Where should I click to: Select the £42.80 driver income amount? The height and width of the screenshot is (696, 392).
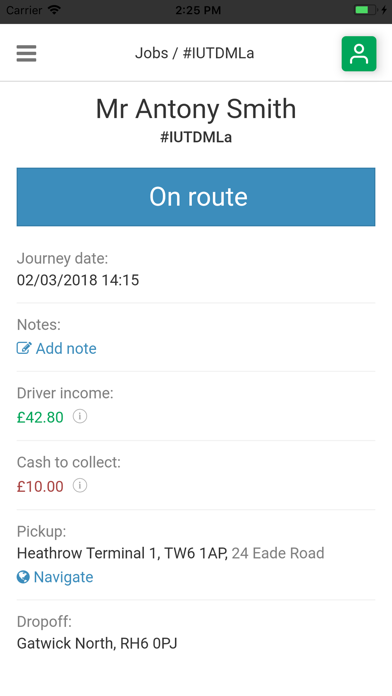pyautogui.click(x=40, y=417)
